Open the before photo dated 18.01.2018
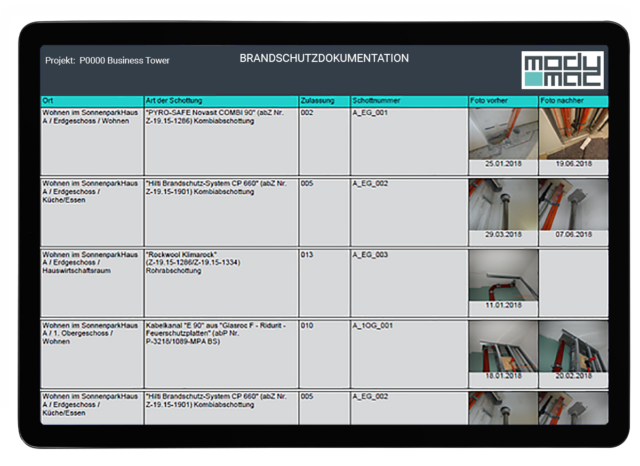Image resolution: width=640 pixels, height=466 pixels. 503,346
